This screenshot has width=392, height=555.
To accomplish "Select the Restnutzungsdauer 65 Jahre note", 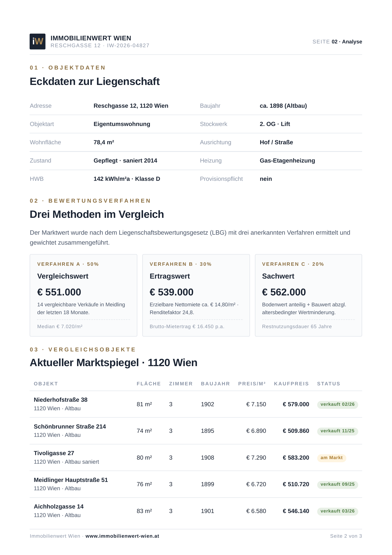I will coord(297,326).
